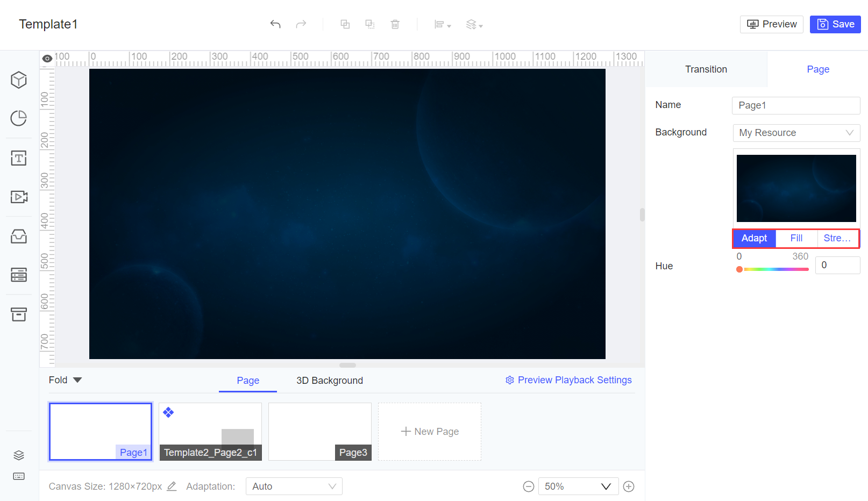Open the alignment options dropdown
This screenshot has height=501, width=868.
(442, 24)
